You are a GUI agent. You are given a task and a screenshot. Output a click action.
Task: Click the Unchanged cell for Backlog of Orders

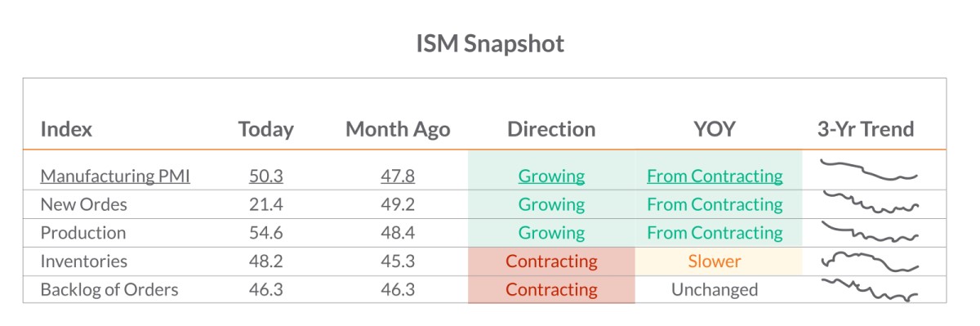715,289
